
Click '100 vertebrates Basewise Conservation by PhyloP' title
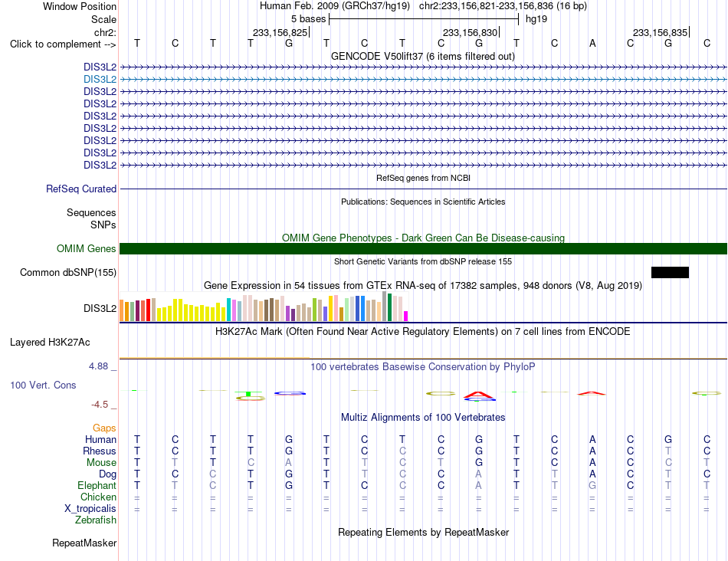coord(423,367)
